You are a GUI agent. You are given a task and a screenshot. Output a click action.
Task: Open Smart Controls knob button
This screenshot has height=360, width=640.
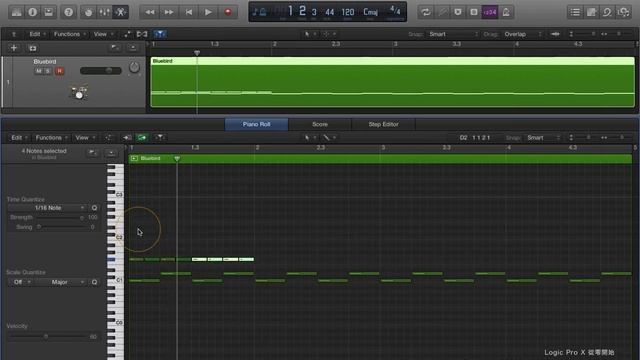click(89, 12)
